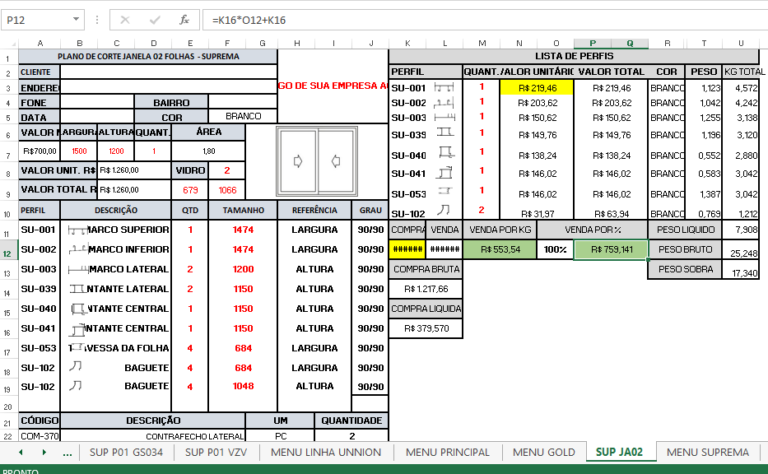Select the MENU GOLD sheet tab

coord(544,452)
